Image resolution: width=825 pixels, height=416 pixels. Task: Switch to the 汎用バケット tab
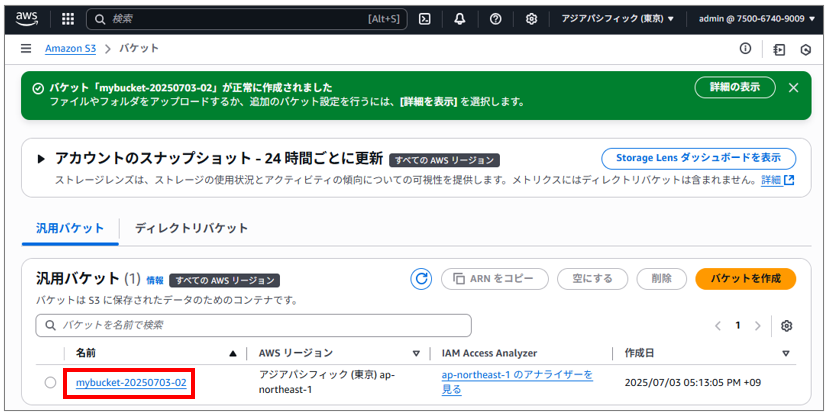click(x=70, y=228)
